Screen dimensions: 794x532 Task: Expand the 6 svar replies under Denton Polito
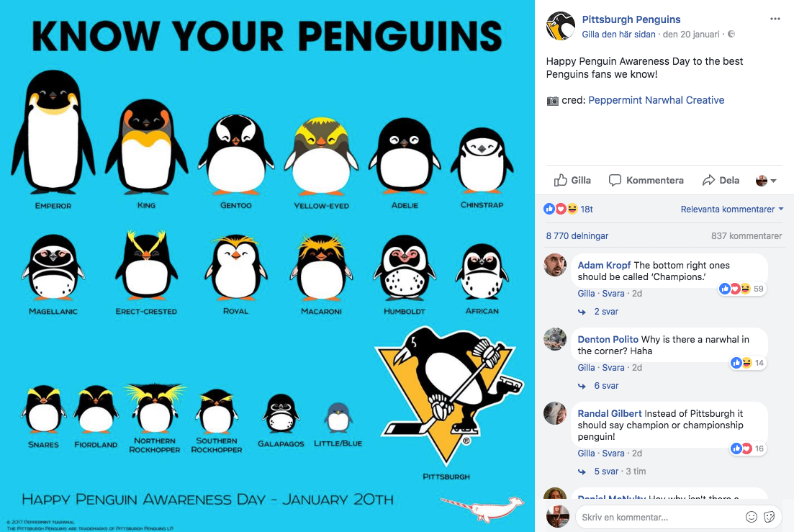(605, 386)
